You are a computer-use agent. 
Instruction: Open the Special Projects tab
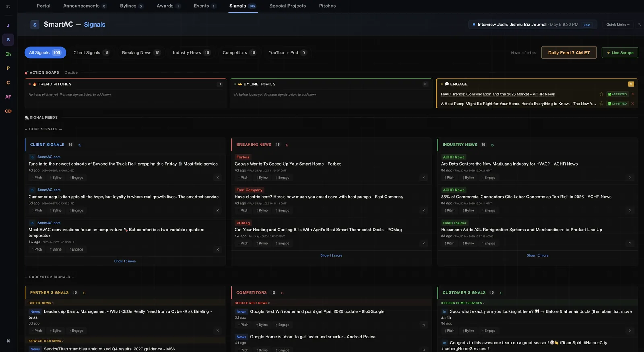tap(287, 6)
